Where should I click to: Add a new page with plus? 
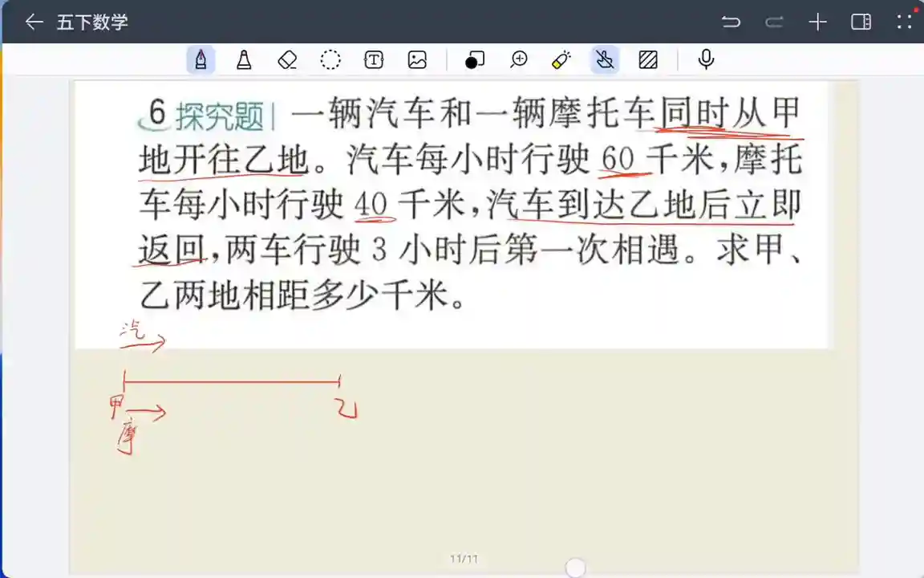coord(817,22)
